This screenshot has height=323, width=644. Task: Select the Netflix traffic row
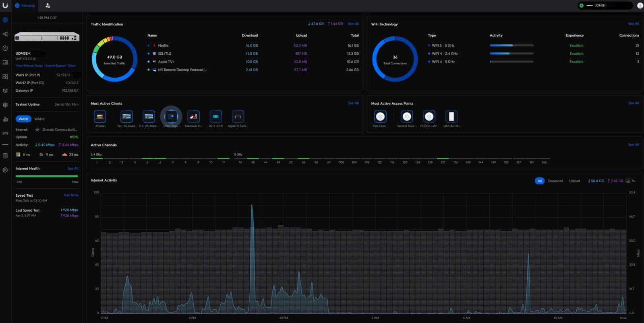253,45
